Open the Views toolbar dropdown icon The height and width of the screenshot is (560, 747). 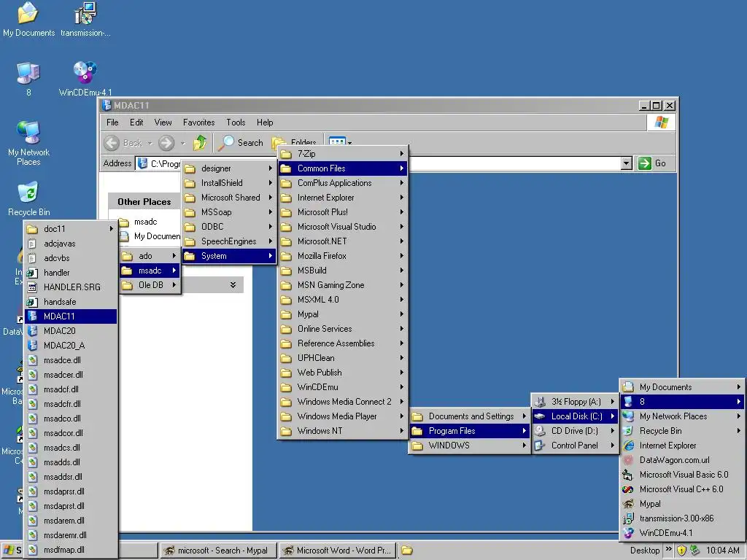[x=340, y=141]
